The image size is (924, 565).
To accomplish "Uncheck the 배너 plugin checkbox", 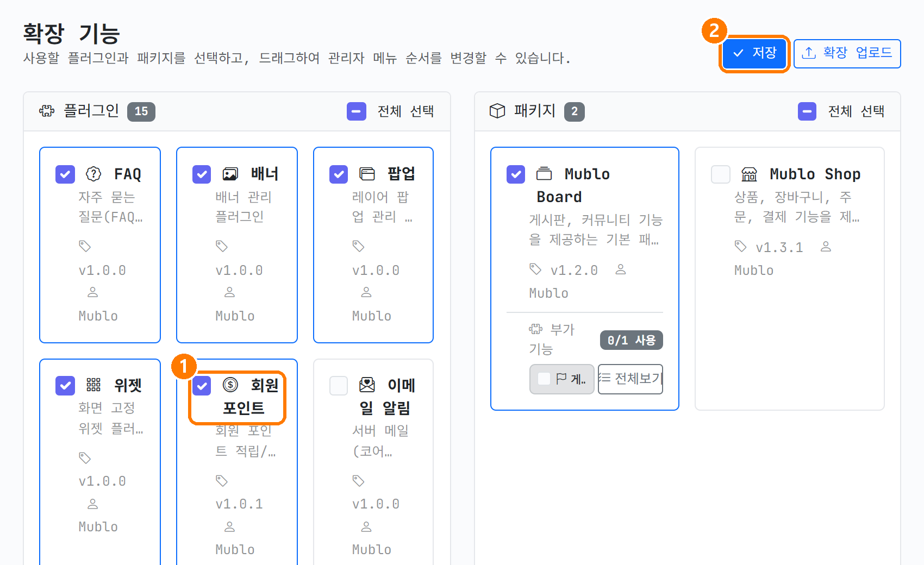I will 202,174.
